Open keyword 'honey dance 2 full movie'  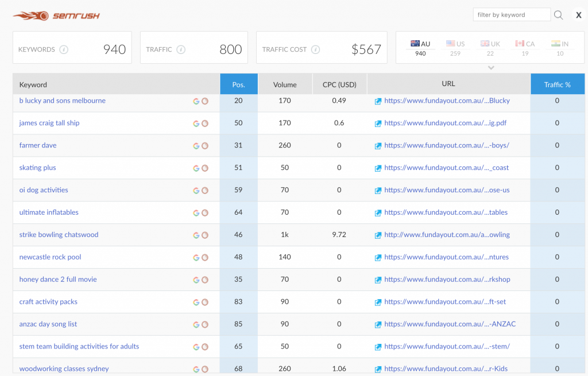pos(58,280)
